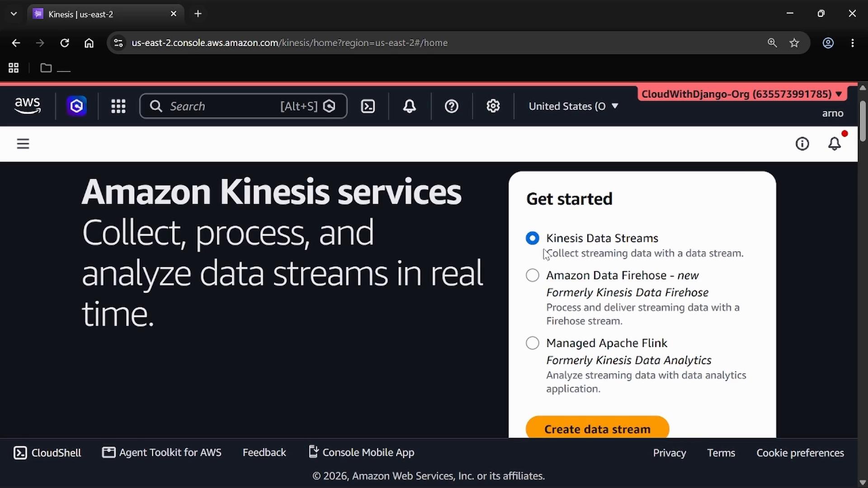Screen dimensions: 868x488
Task: Open the AWS services grid menu
Action: [118, 106]
